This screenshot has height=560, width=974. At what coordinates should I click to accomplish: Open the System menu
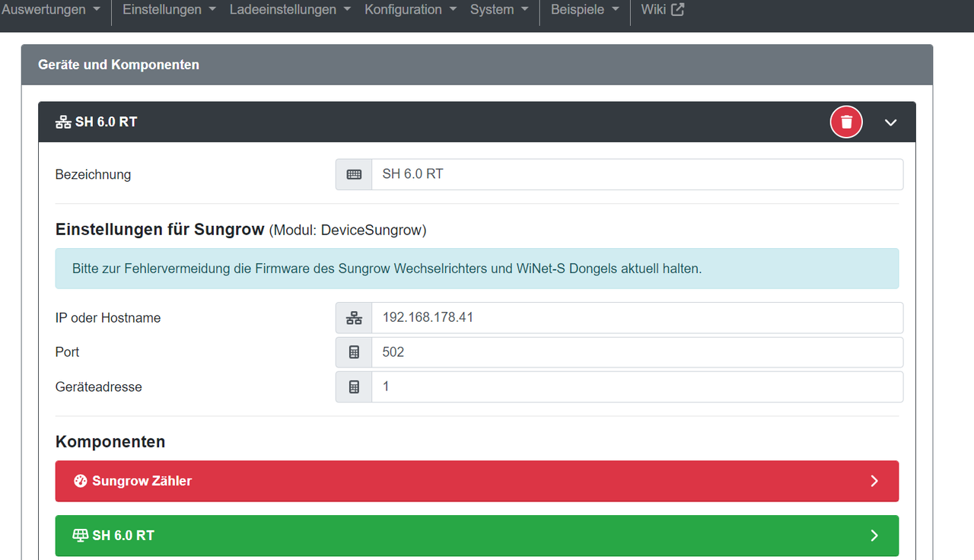coord(499,10)
